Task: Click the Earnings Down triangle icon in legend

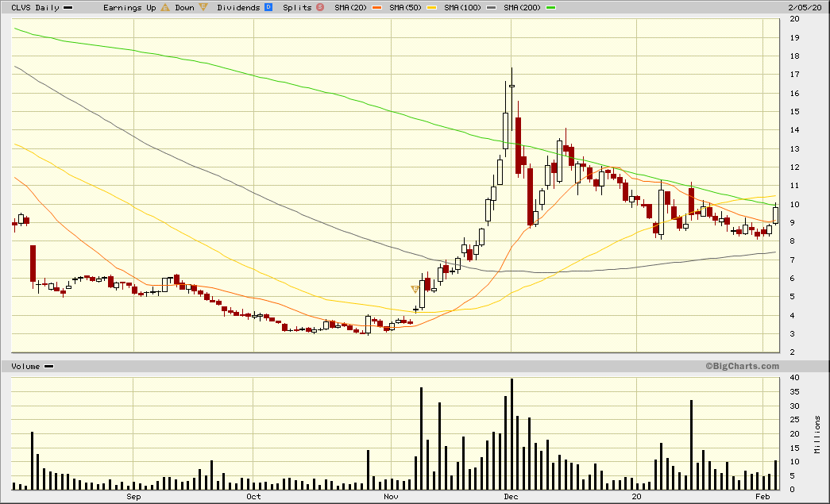Action: click(x=203, y=7)
